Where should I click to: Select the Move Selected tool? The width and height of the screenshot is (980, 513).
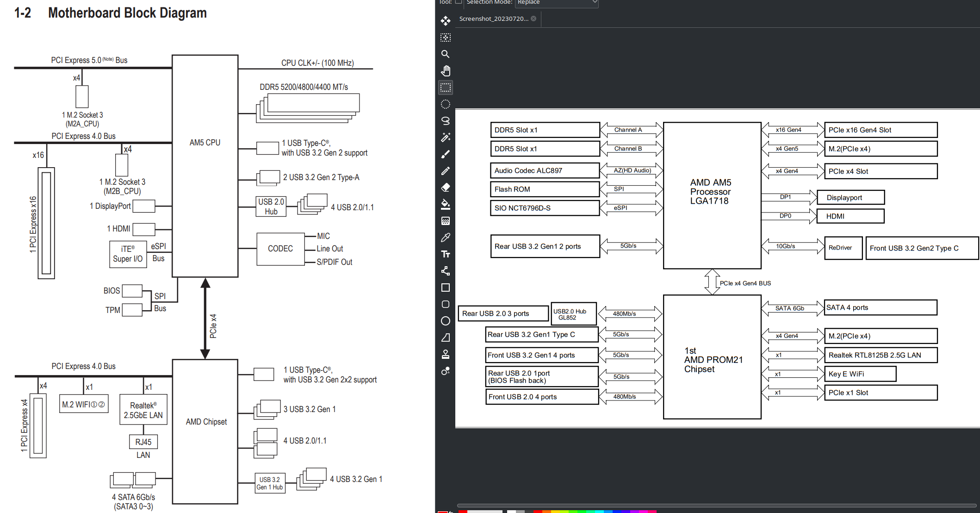[446, 21]
